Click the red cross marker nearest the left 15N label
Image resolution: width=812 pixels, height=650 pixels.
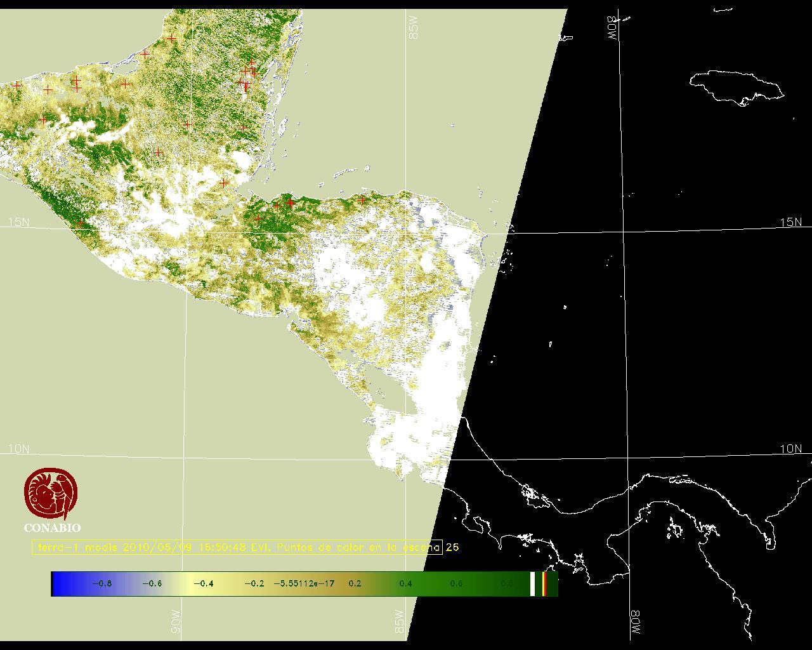[x=79, y=223]
